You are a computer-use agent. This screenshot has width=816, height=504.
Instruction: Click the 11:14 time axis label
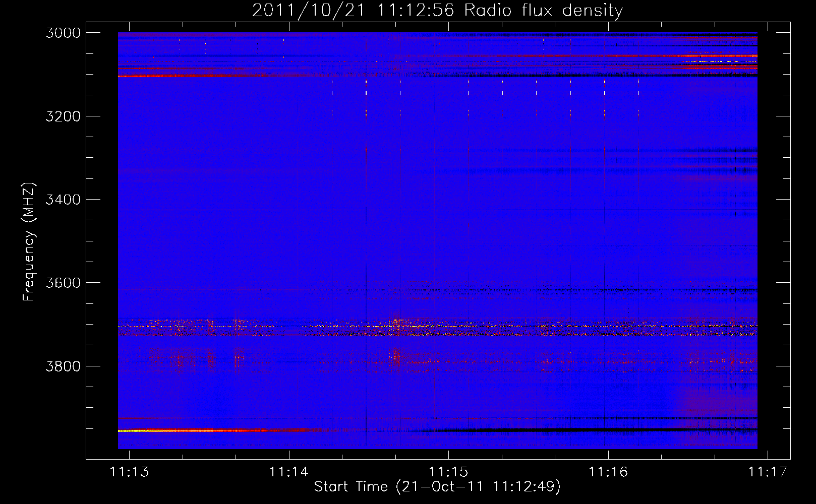point(289,472)
